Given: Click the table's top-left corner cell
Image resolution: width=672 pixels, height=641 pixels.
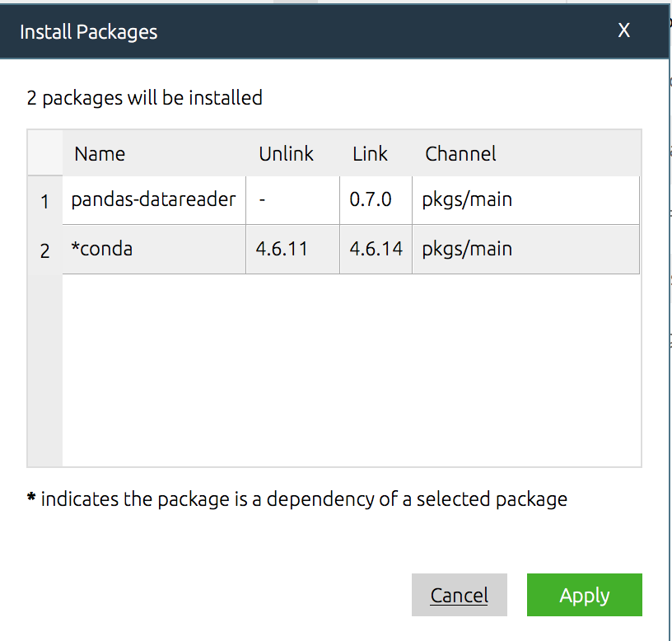Looking at the screenshot, I should coord(44,153).
